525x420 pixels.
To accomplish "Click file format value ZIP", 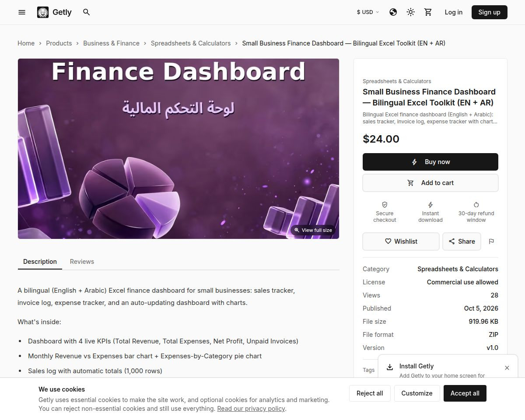I will click(x=493, y=335).
